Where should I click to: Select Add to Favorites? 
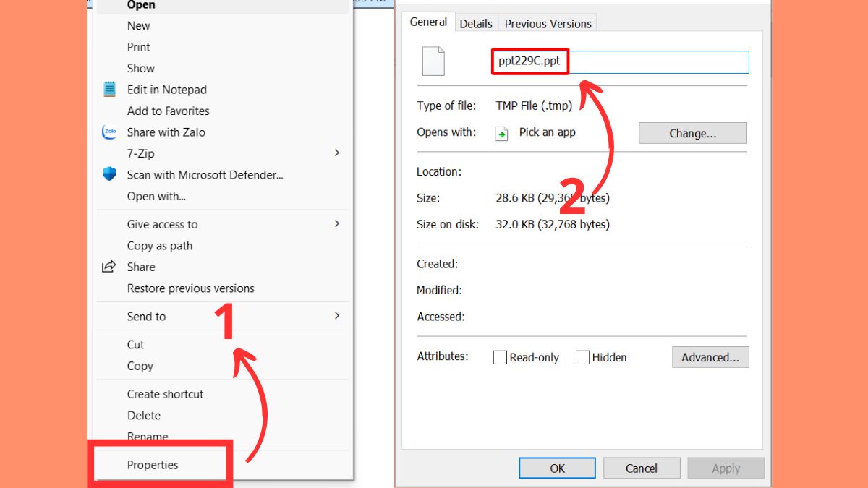coord(169,111)
